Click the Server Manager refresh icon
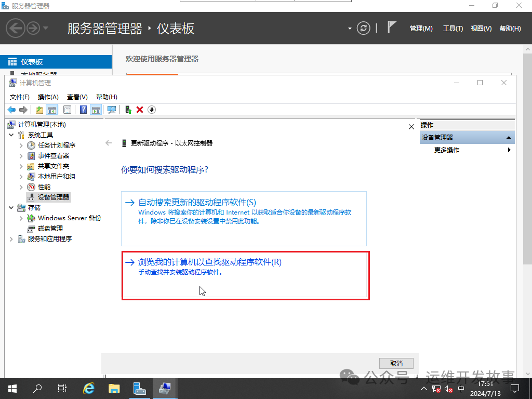This screenshot has height=399, width=532. click(363, 28)
